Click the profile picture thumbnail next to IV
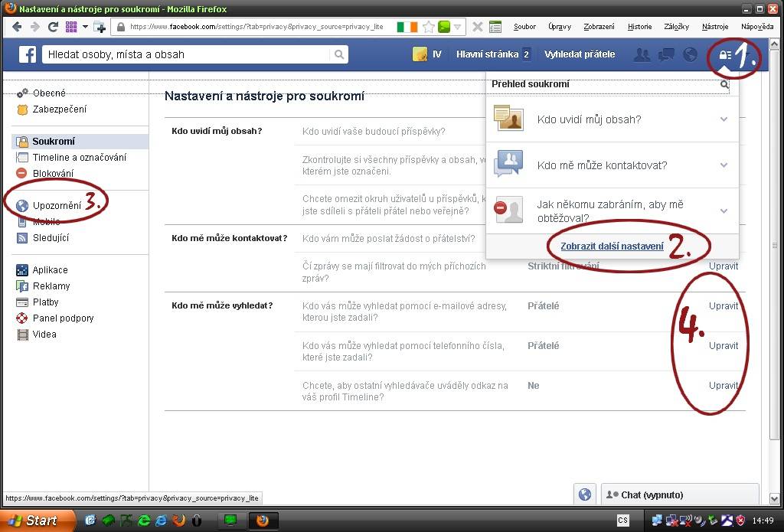The width and height of the screenshot is (784, 532). pos(420,54)
